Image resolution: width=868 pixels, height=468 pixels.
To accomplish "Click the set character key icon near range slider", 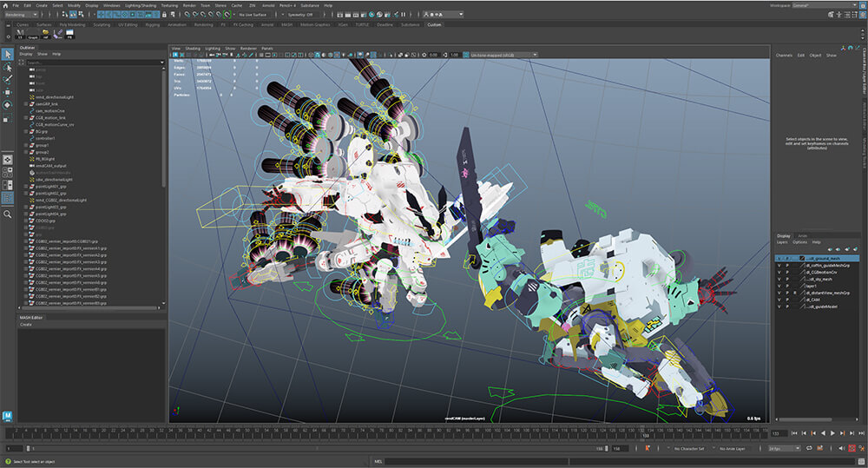I will click(x=647, y=449).
